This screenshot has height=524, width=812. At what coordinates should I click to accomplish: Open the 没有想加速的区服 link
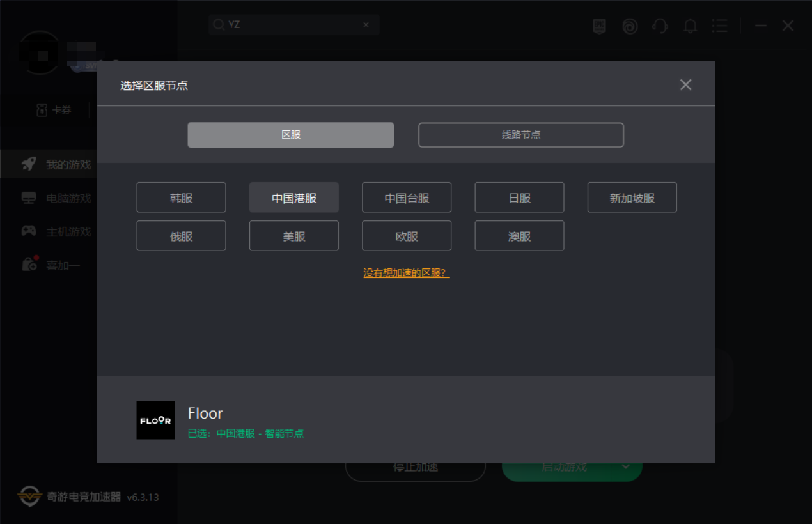407,273
